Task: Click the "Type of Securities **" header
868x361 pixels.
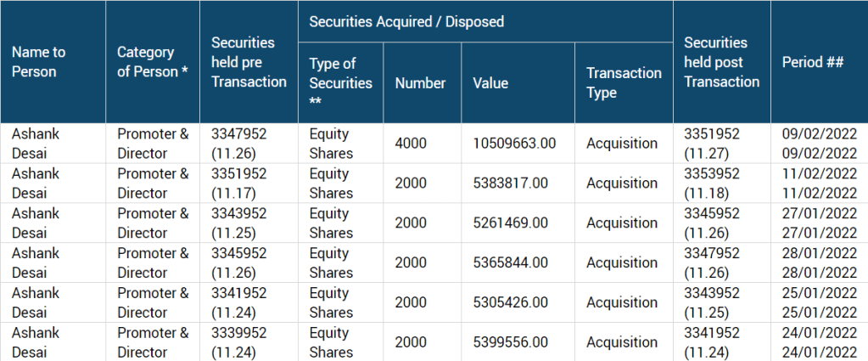Action: click(x=340, y=82)
